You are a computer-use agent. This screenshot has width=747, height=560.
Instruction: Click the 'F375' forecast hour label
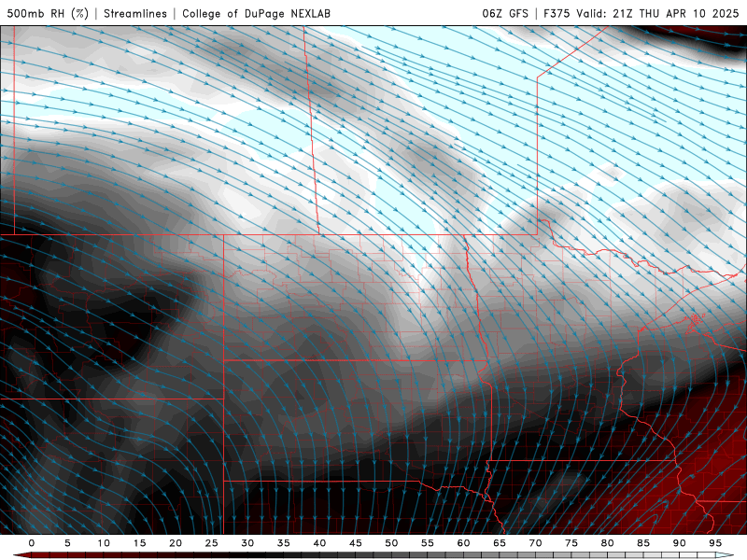557,13
